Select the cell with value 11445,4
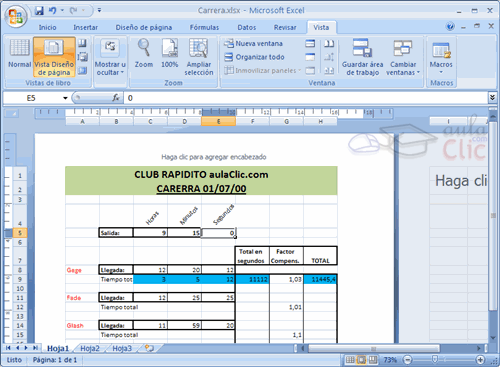 tap(320, 279)
